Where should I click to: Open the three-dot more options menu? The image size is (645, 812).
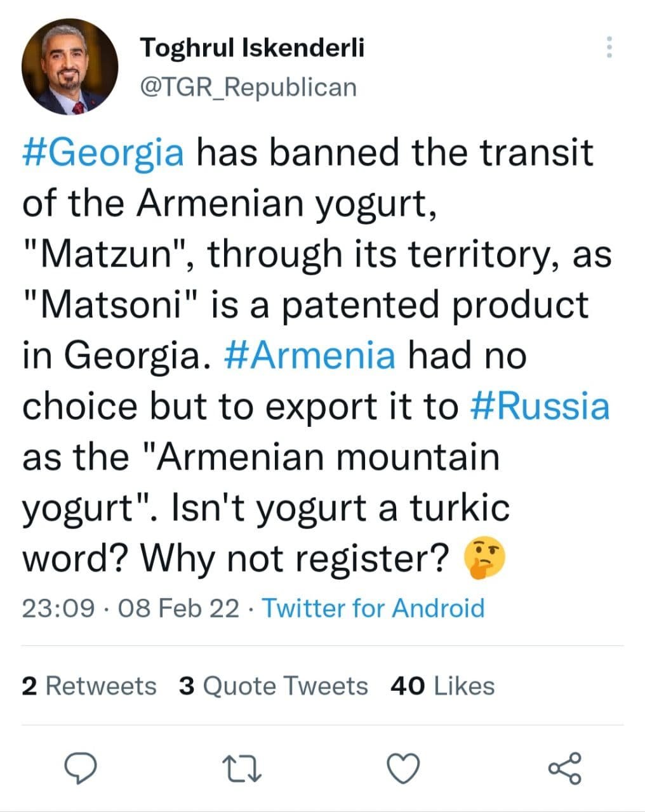coord(609,48)
